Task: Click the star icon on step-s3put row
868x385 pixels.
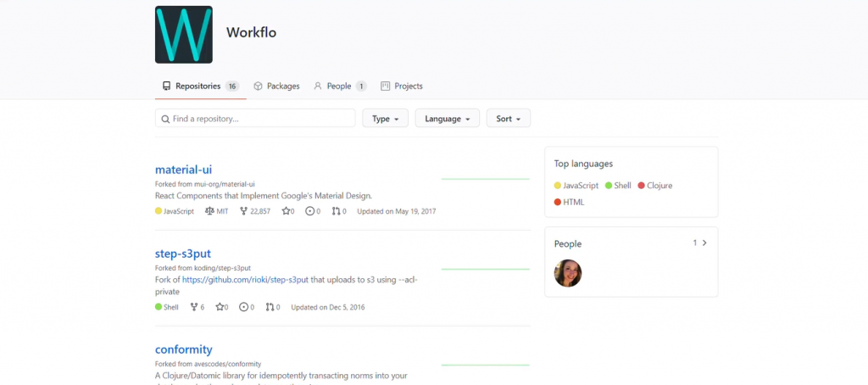Action: tap(220, 307)
